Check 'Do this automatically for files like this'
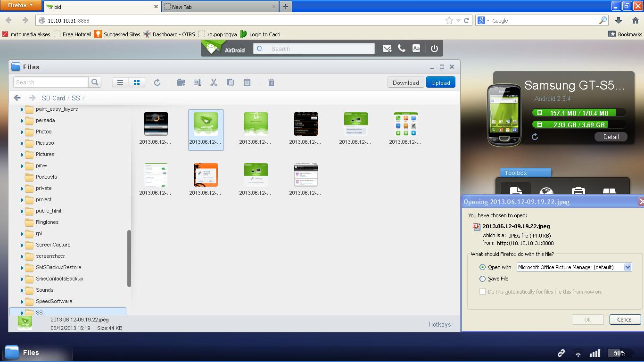644x362 pixels. coord(482,292)
